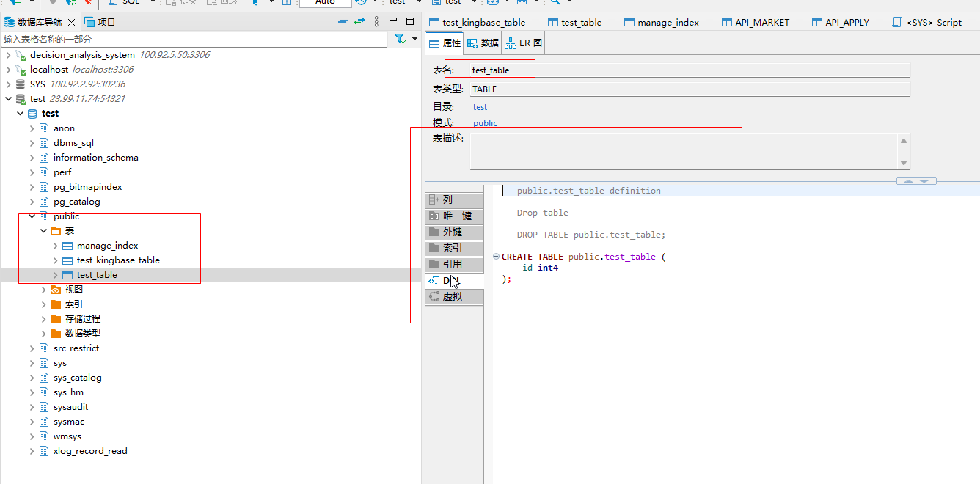The width and height of the screenshot is (980, 484).
Task: Expand decision_analysis_system connection
Action: [x=9, y=55]
